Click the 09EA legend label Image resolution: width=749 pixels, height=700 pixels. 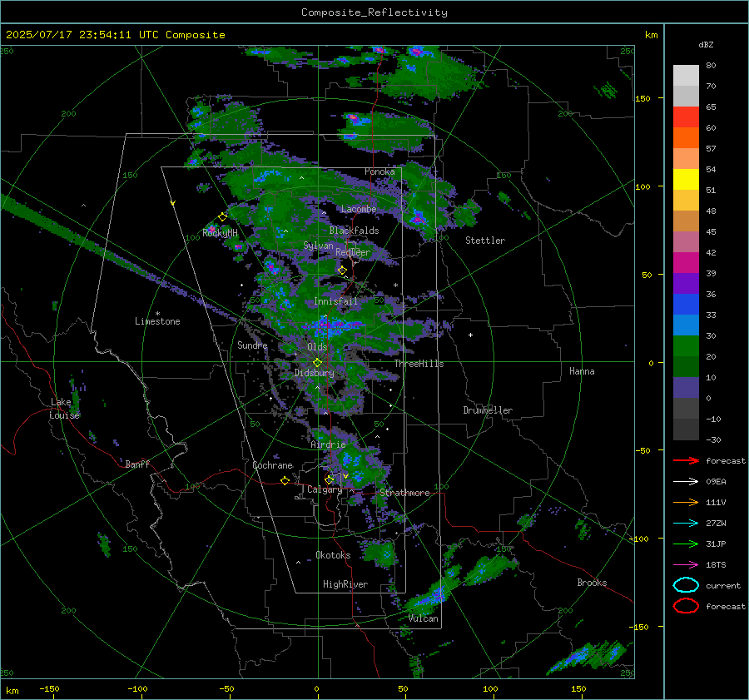coord(716,482)
